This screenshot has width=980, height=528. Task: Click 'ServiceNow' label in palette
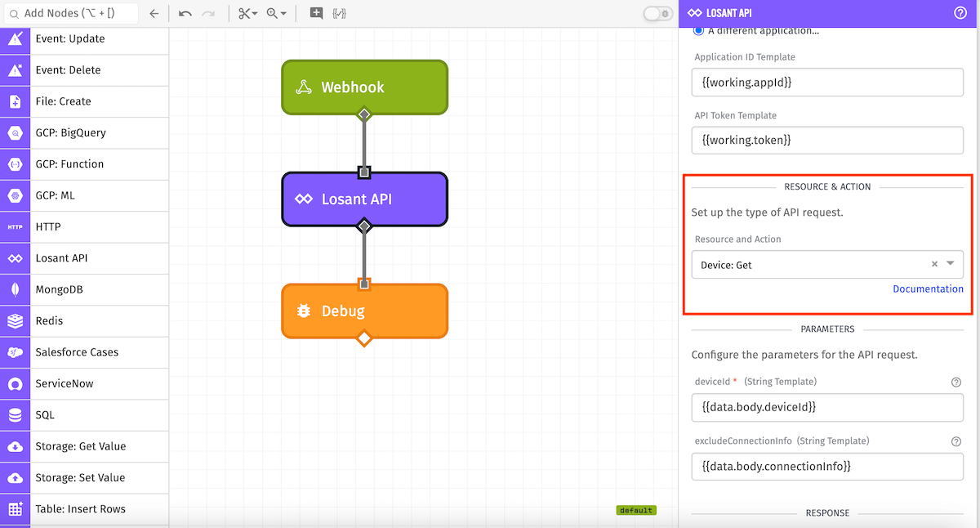(65, 383)
